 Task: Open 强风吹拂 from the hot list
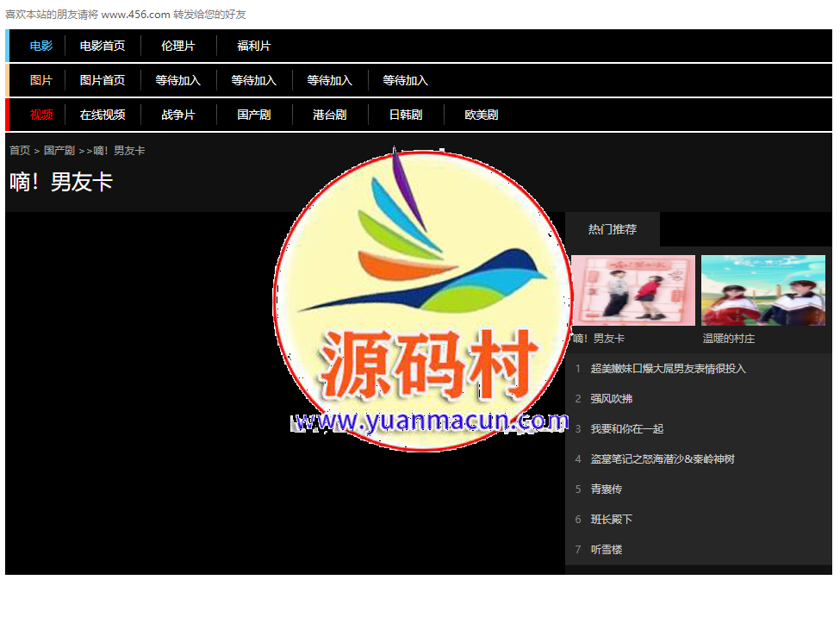pyautogui.click(x=612, y=399)
